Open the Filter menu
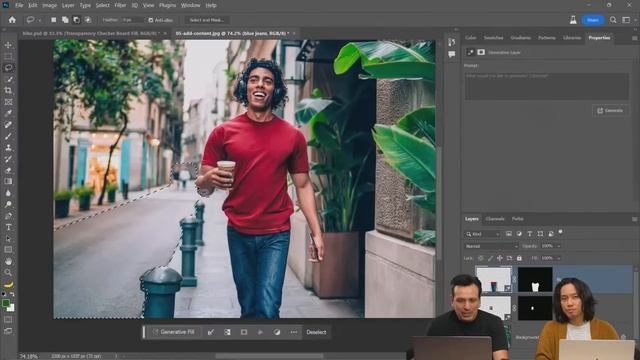Screen dimensions: 640x360 [120, 5]
